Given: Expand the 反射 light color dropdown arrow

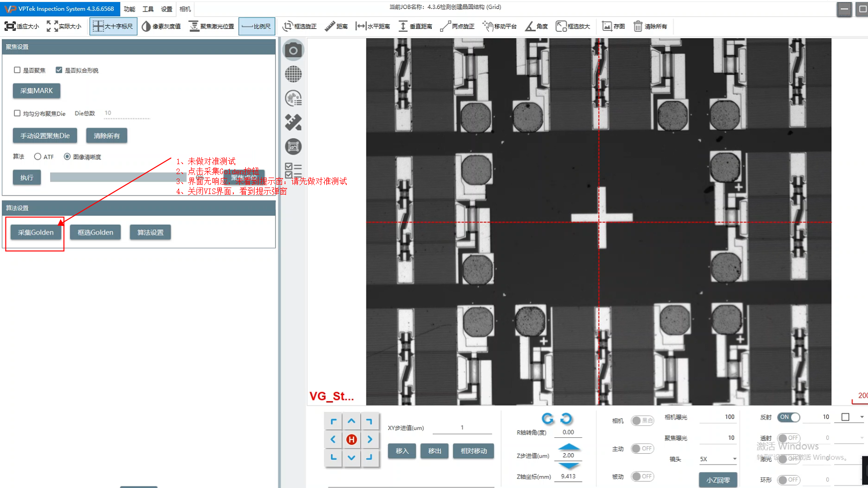Looking at the screenshot, I should [862, 417].
